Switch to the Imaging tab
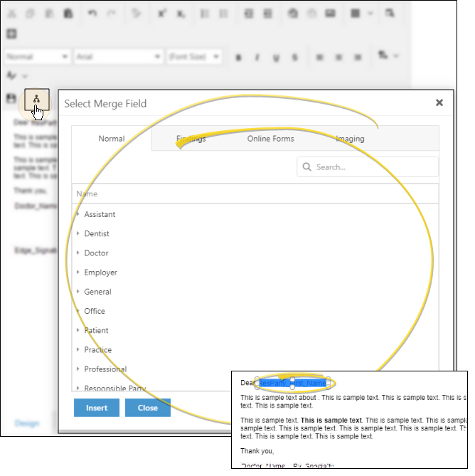The image size is (475, 476). click(350, 139)
